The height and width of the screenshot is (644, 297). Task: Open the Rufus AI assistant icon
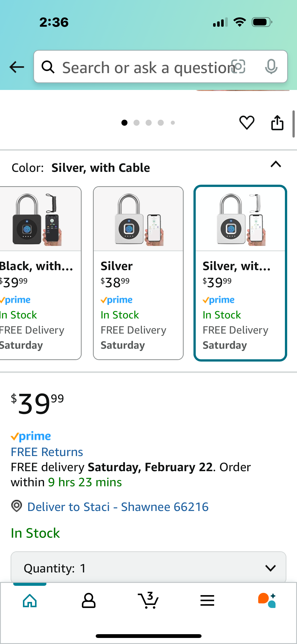coord(267,600)
